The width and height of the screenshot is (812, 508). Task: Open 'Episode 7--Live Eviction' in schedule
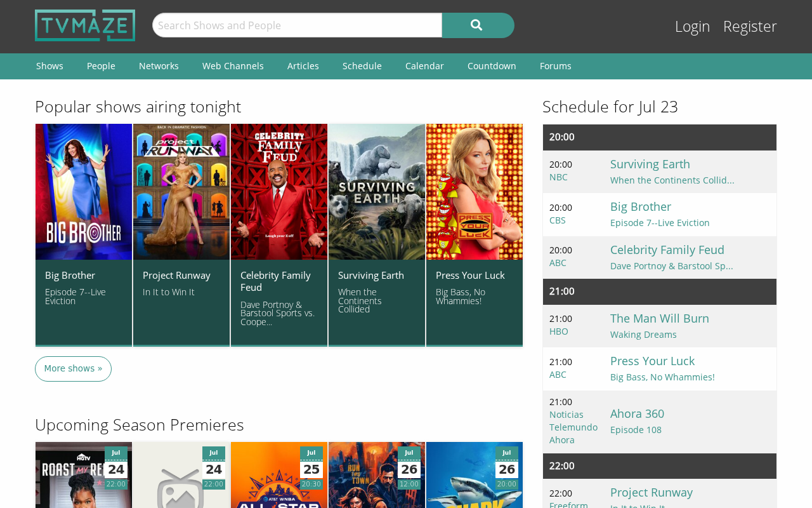point(660,223)
